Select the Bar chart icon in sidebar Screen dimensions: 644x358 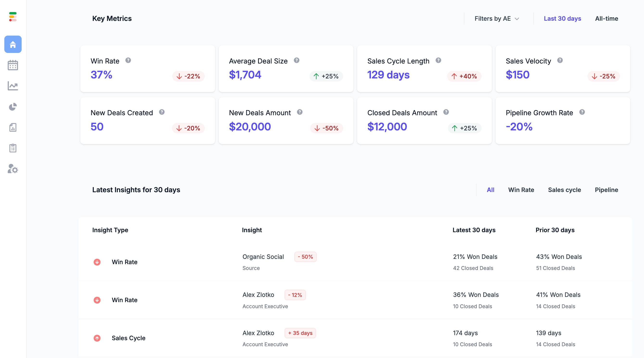(13, 128)
